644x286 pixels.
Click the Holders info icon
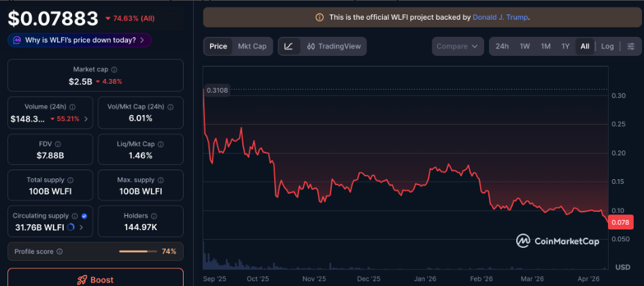pos(154,216)
